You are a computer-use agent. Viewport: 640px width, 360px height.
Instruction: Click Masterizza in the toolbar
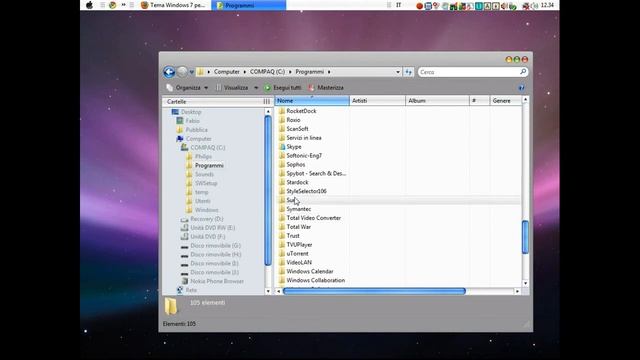click(x=326, y=88)
